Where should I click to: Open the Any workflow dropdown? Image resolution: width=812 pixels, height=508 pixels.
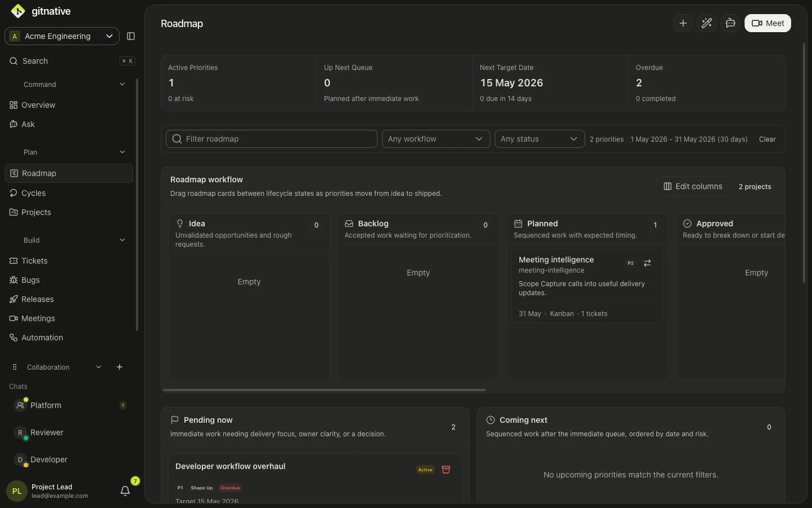point(436,139)
